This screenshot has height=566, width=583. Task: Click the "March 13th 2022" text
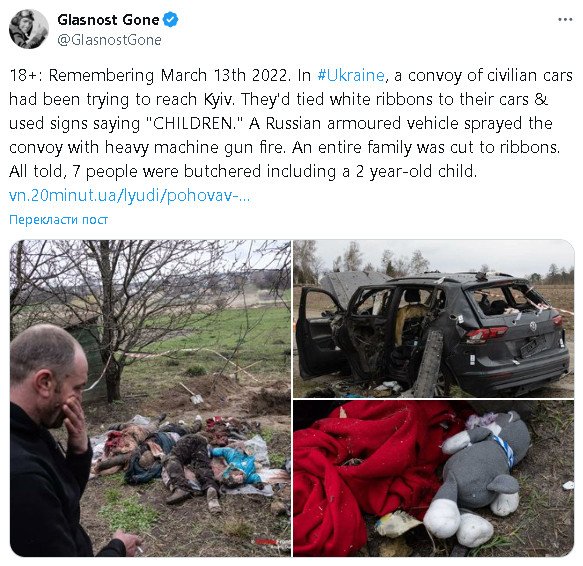pos(225,75)
